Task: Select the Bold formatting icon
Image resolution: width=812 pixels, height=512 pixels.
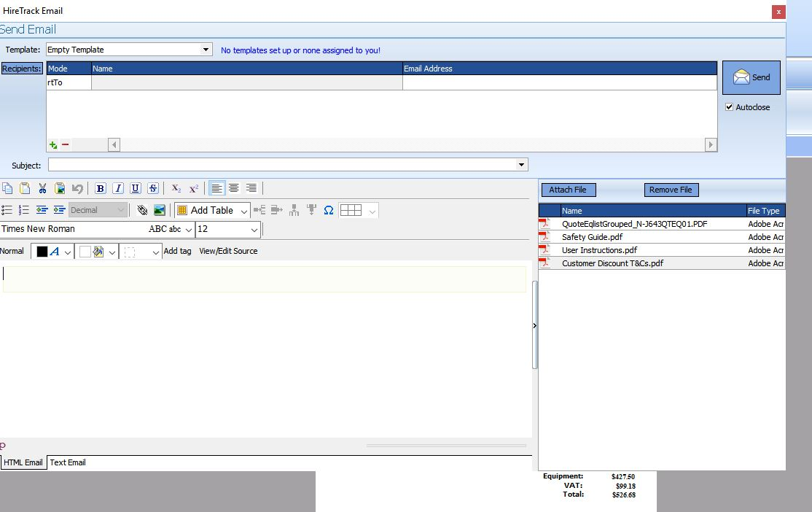Action: 100,188
